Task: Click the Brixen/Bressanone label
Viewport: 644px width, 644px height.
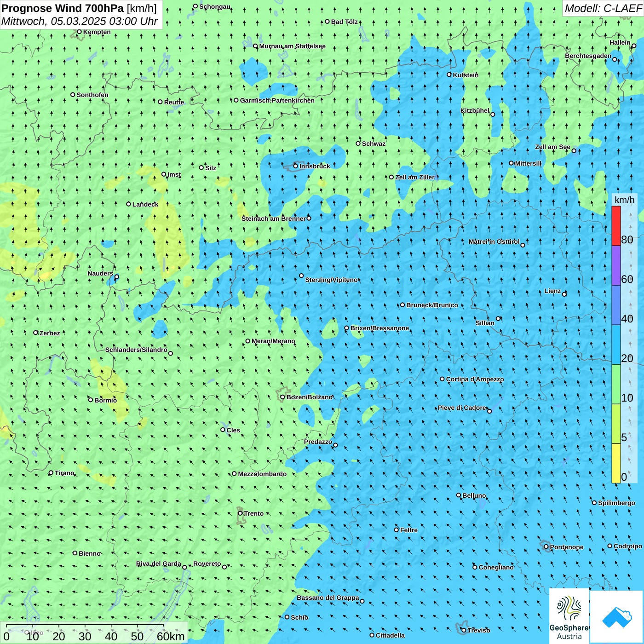Action: coord(379,328)
